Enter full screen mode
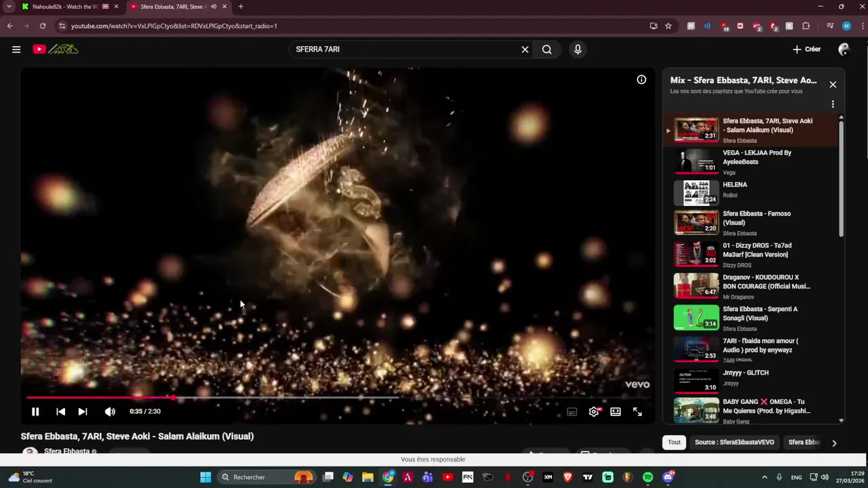This screenshot has height=488, width=868. (637, 411)
